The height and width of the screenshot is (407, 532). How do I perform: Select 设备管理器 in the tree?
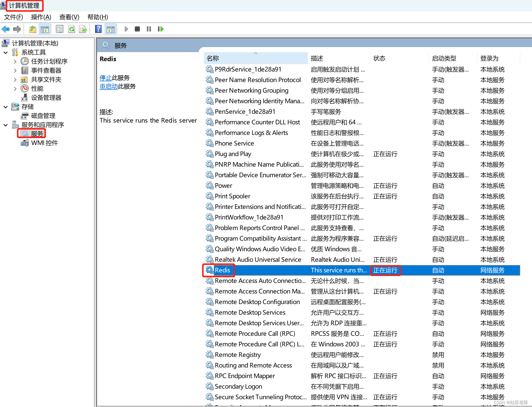point(46,98)
